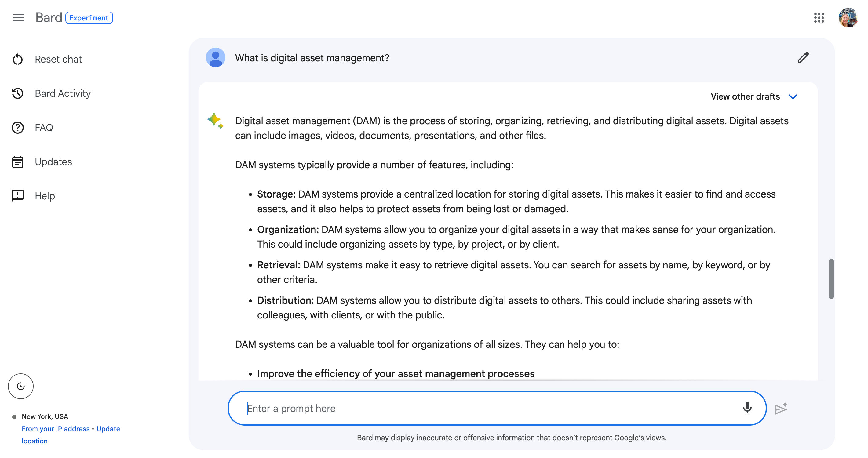Image resolution: width=868 pixels, height=458 pixels.
Task: Select Reset chat in sidebar
Action: [58, 59]
